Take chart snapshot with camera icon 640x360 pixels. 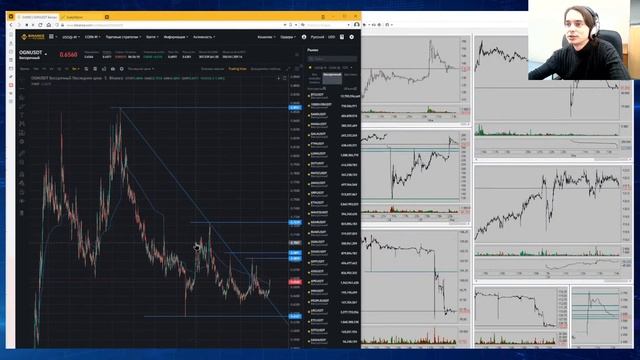tap(113, 69)
